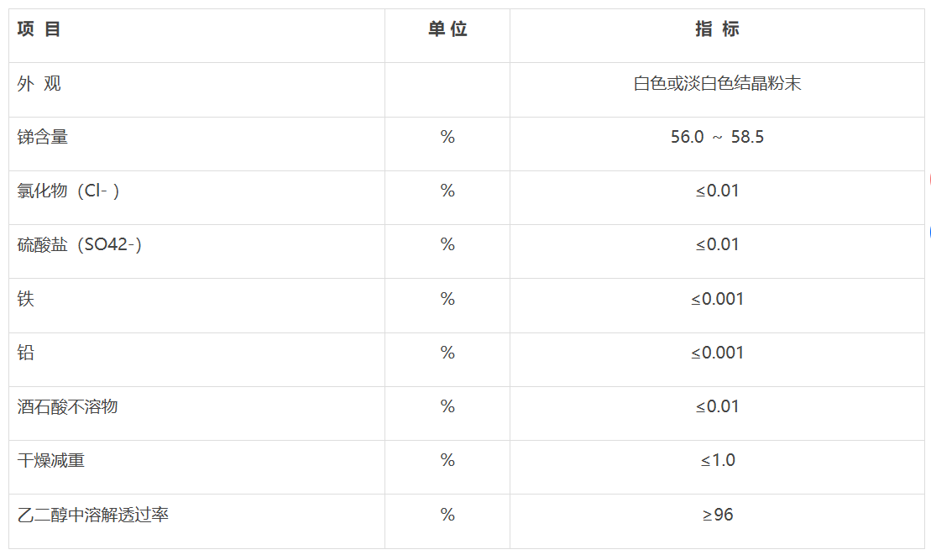
Task: Click the ≤0.01 value for 氯化物
Action: coord(717,191)
